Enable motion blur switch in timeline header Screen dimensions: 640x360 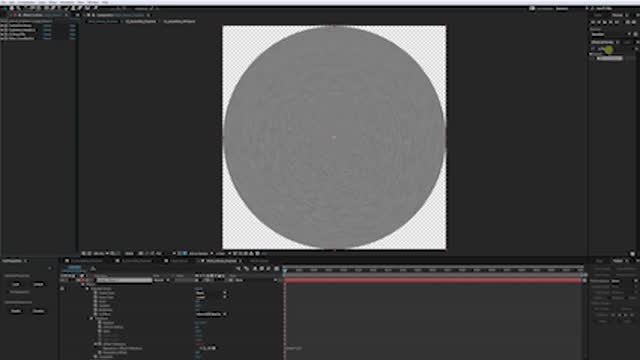point(269,268)
